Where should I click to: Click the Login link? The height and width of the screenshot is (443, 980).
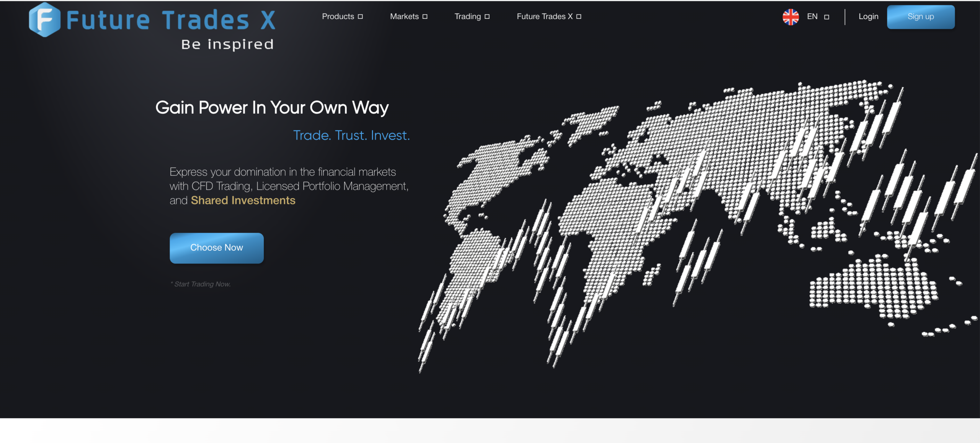pos(868,16)
